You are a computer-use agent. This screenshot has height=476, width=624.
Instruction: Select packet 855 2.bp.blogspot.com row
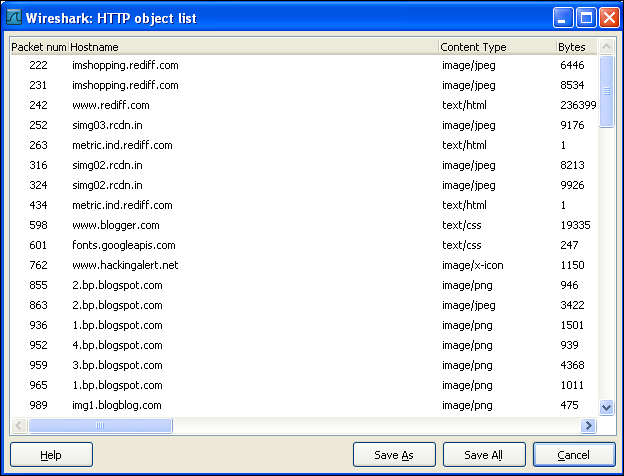(x=304, y=285)
